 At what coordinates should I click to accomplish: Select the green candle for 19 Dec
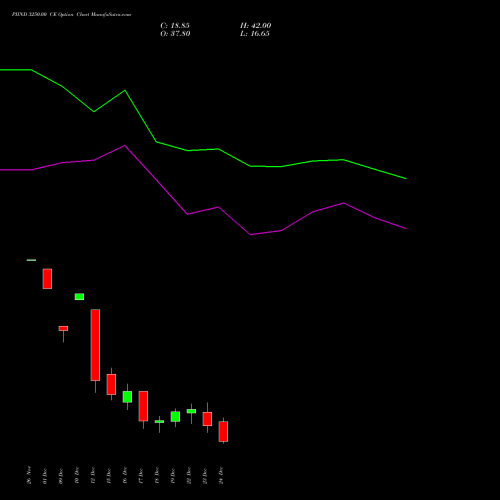[x=175, y=416]
